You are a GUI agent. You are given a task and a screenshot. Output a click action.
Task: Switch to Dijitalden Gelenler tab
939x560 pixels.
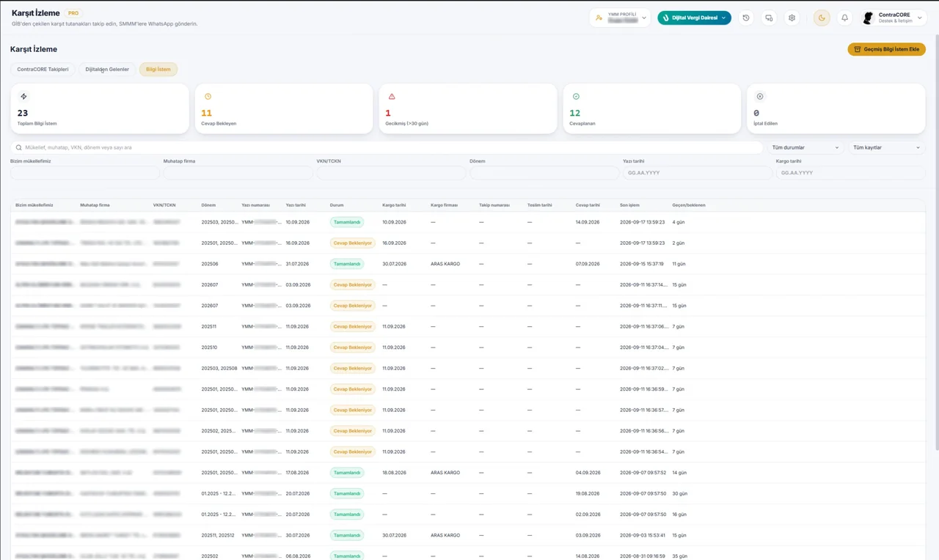(x=107, y=70)
